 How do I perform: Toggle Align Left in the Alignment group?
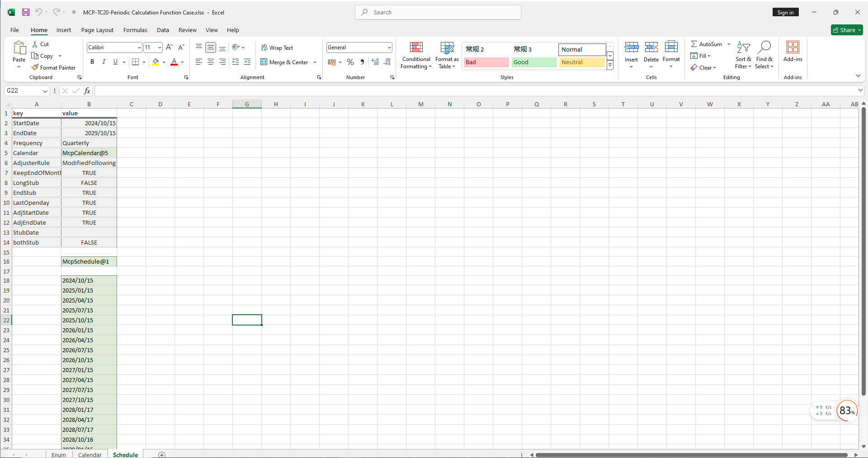point(199,62)
